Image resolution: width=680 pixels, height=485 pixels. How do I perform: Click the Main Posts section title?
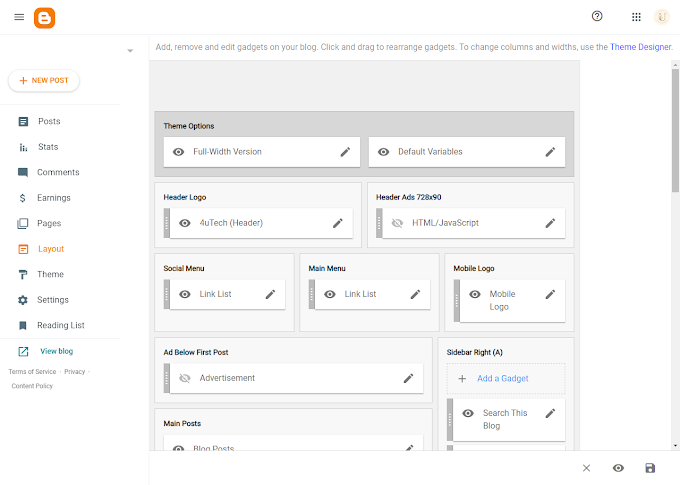(182, 423)
